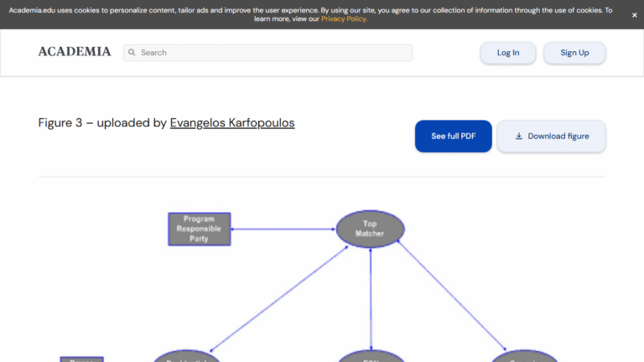Image resolution: width=644 pixels, height=362 pixels.
Task: Click the bottom-right ellipse node in diagram
Action: pyautogui.click(x=524, y=358)
